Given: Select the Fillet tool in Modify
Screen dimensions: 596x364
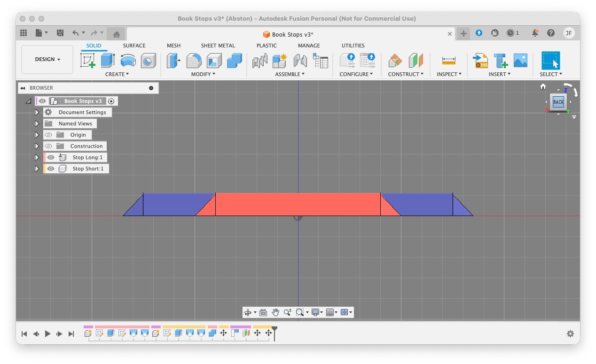Looking at the screenshot, I should click(194, 61).
